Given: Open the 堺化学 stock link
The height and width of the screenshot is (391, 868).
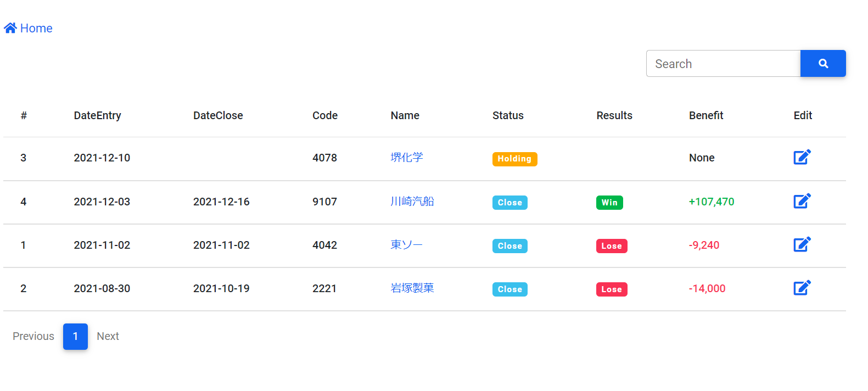Looking at the screenshot, I should pos(407,158).
